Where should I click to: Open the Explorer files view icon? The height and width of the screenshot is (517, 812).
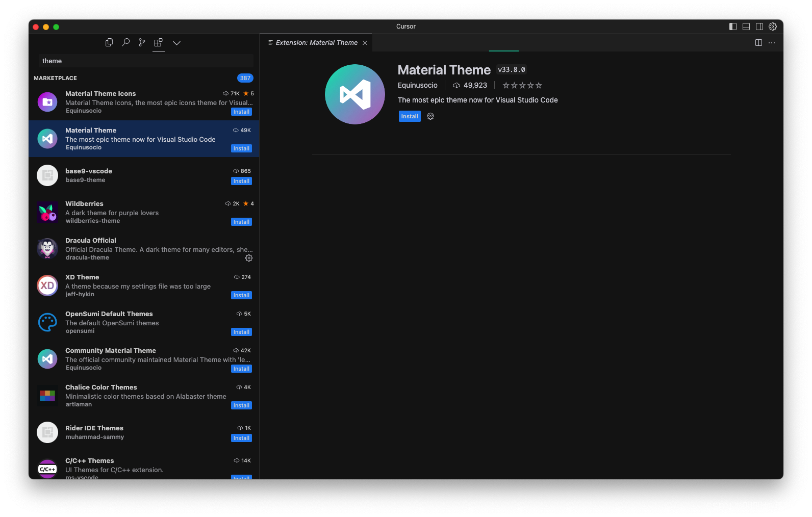pos(109,43)
